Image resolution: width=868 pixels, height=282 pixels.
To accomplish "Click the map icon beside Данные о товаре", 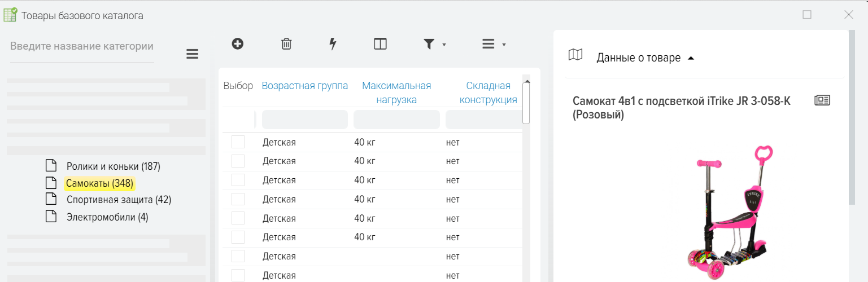I will [575, 55].
